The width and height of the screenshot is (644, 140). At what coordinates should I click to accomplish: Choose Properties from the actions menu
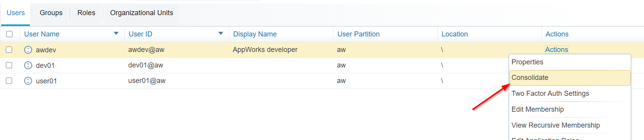pyautogui.click(x=570, y=62)
